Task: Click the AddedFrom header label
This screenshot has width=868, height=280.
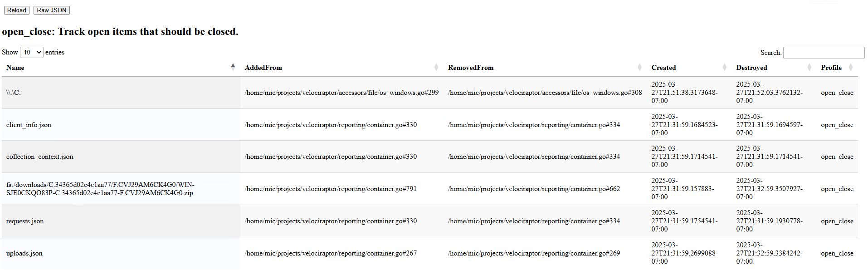Action: click(263, 68)
